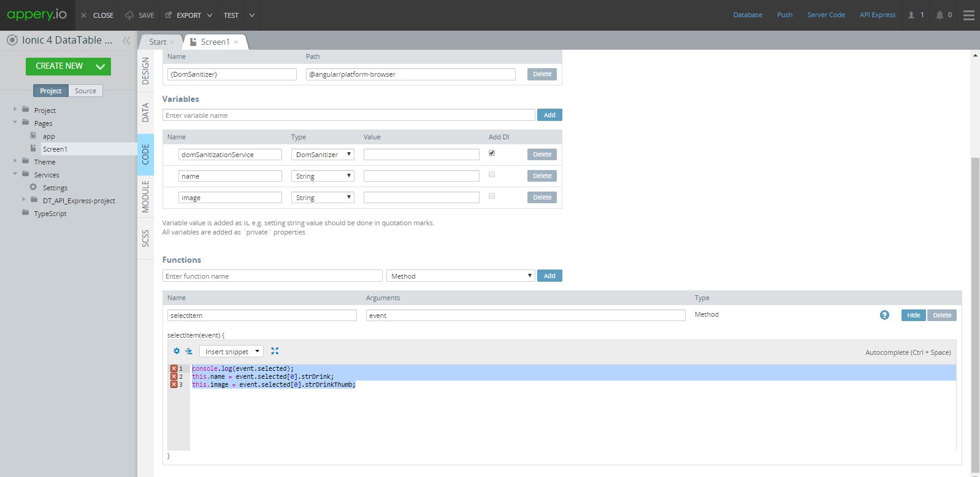Click the Theme folder icon
The width and height of the screenshot is (980, 477).
click(25, 161)
